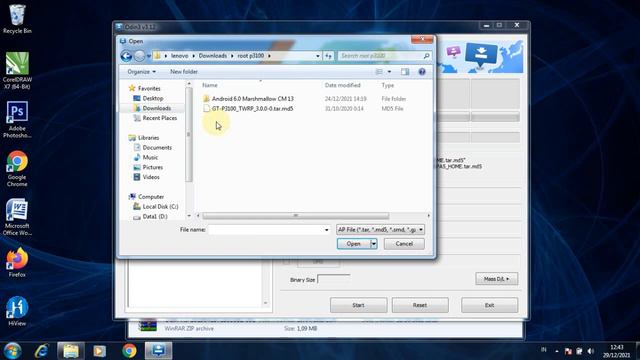
Task: Select Local Disk (C:)
Action: (x=160, y=207)
